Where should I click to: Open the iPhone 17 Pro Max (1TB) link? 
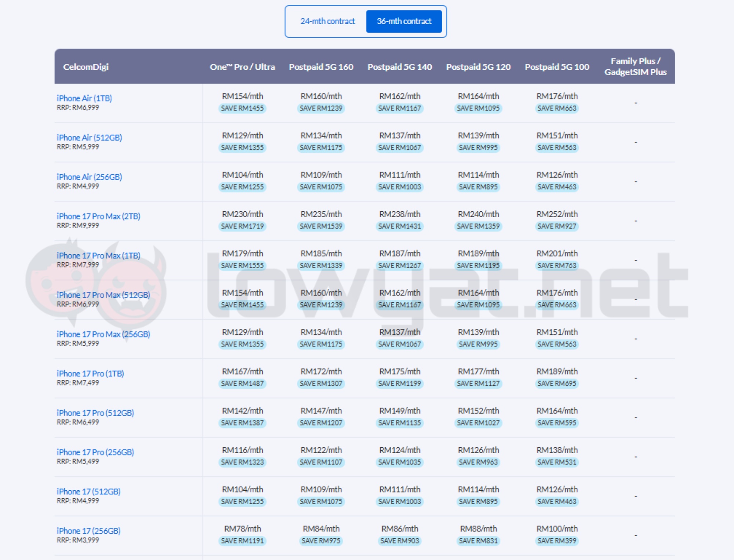pyautogui.click(x=98, y=255)
